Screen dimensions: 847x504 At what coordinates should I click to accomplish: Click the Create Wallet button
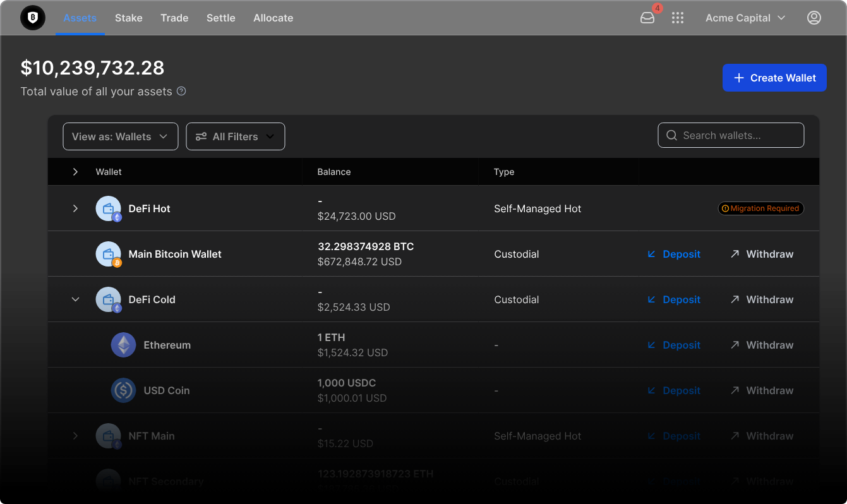point(774,78)
